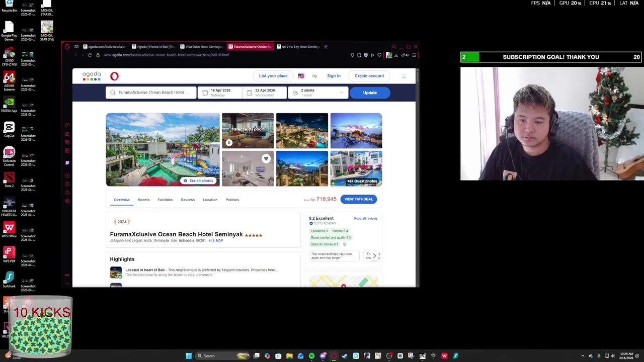This screenshot has width=644, height=362.
Task: Change currency via the Rp selector
Action: [x=314, y=76]
